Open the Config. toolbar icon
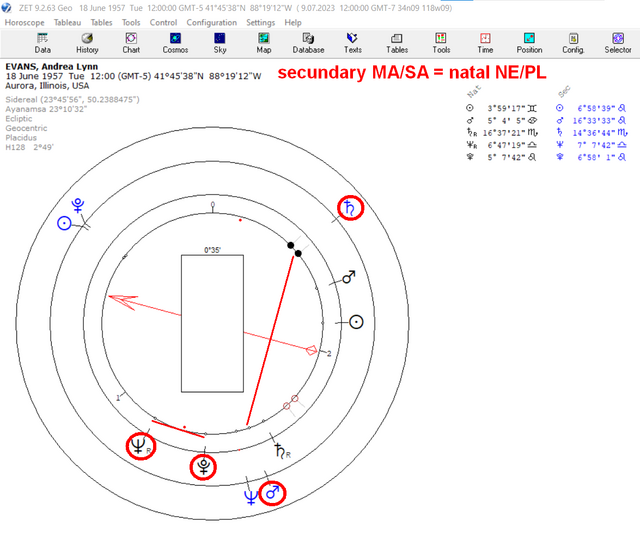Viewport: 640px width, 546px height. point(573,43)
